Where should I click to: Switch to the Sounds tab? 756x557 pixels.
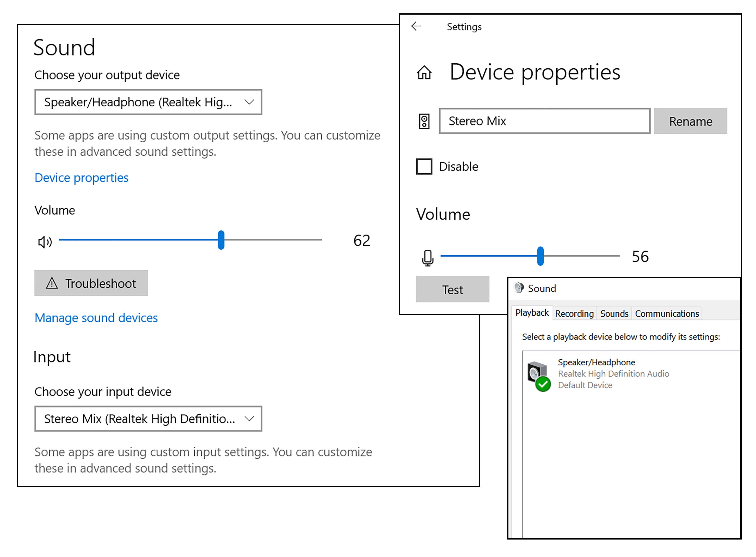(614, 313)
